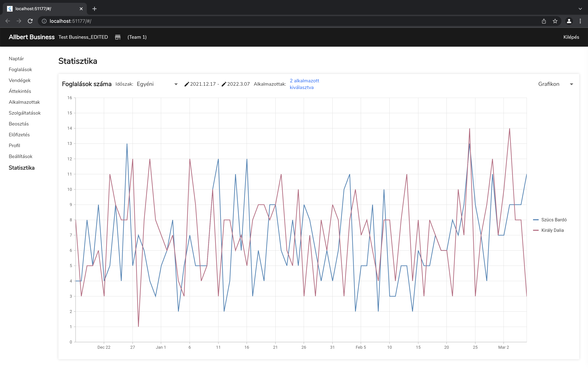The height and width of the screenshot is (368, 588).
Task: Open the Grafikon view dropdown
Action: click(556, 84)
